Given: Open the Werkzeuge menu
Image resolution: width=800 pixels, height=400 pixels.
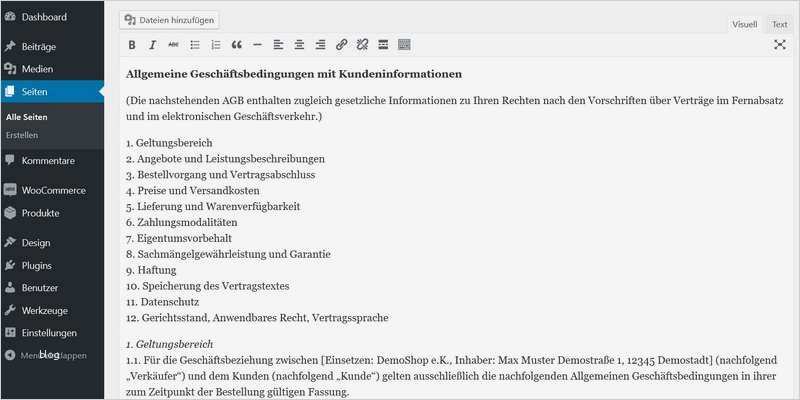Looking at the screenshot, I should 44,311.
